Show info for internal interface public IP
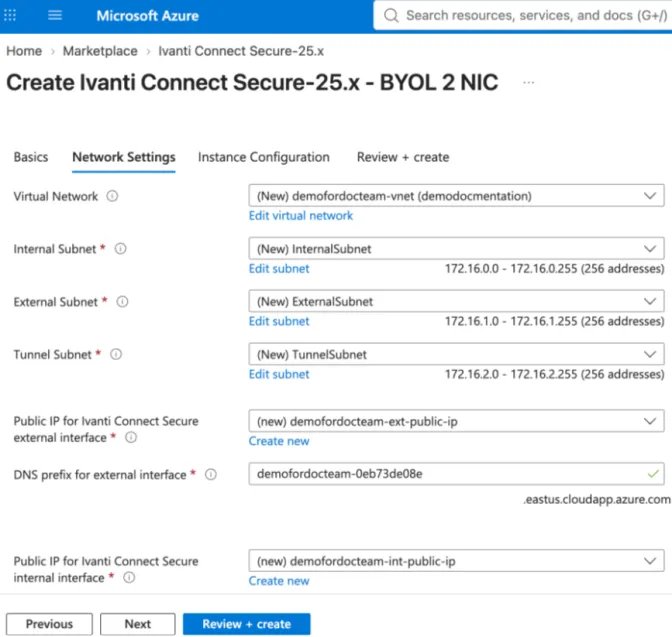 pos(129,577)
